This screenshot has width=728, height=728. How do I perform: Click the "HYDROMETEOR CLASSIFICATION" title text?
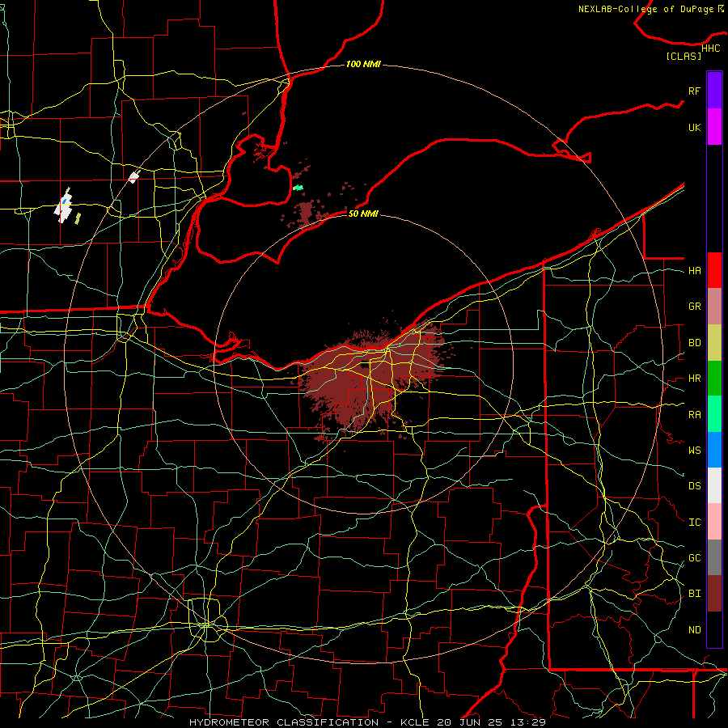point(284,722)
